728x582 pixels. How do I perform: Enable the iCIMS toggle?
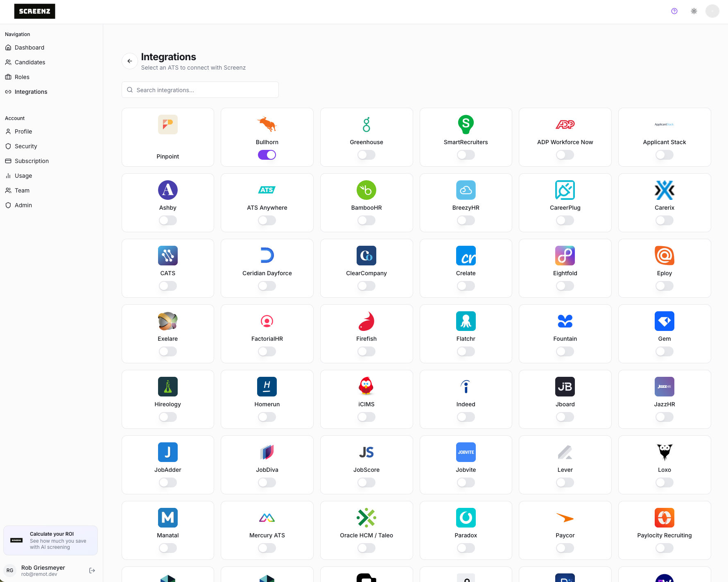[x=366, y=417]
